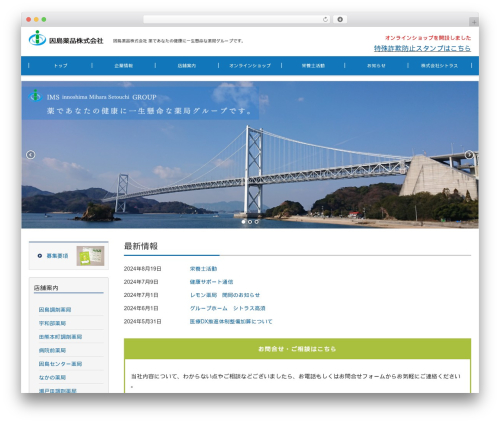Image resolution: width=500 pixels, height=423 pixels.
Task: Click the yellow minimize window button
Action: pos(36,19)
